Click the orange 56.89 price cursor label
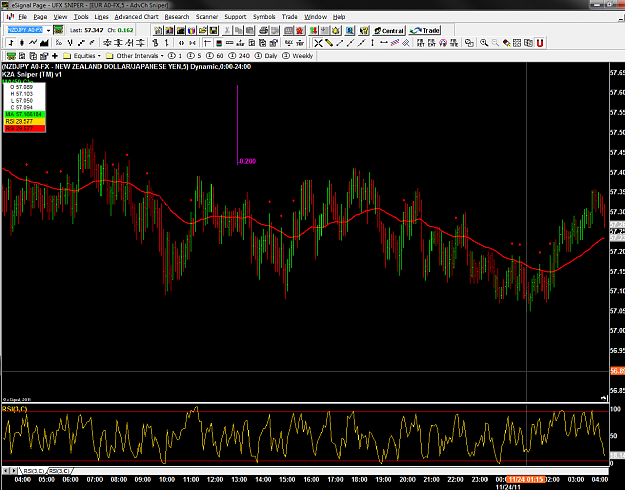This screenshot has height=490, width=625. (617, 371)
